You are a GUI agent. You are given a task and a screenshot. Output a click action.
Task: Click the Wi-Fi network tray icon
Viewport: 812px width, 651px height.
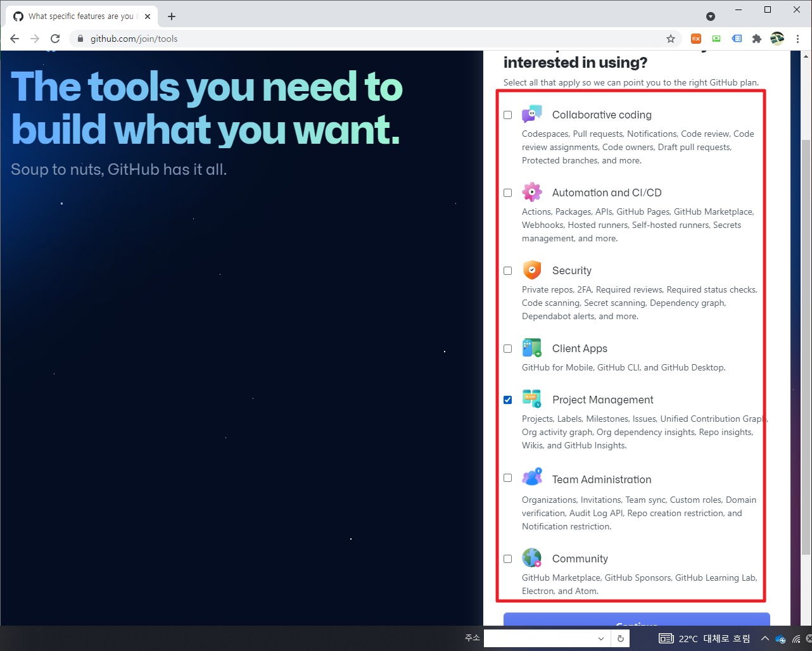click(x=796, y=638)
